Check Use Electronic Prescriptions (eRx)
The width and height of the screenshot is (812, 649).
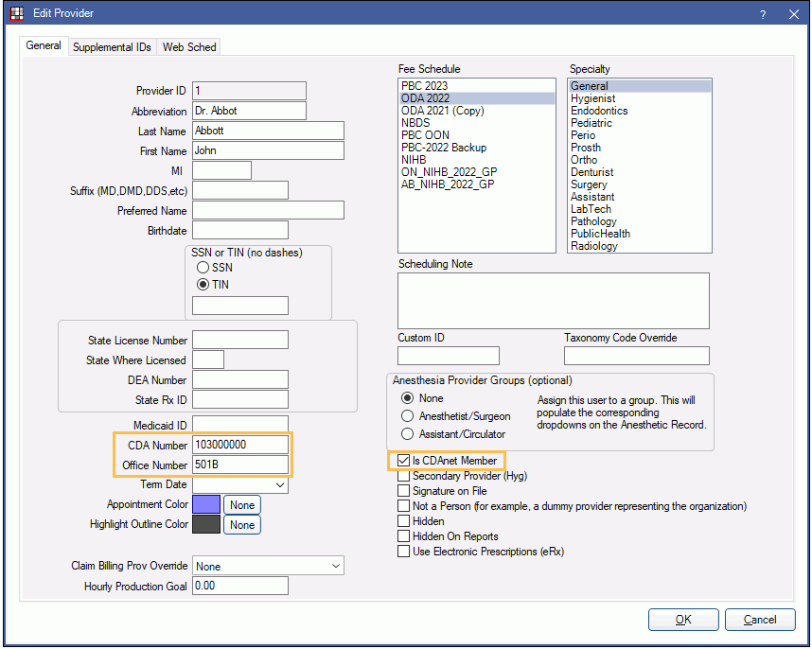click(403, 551)
